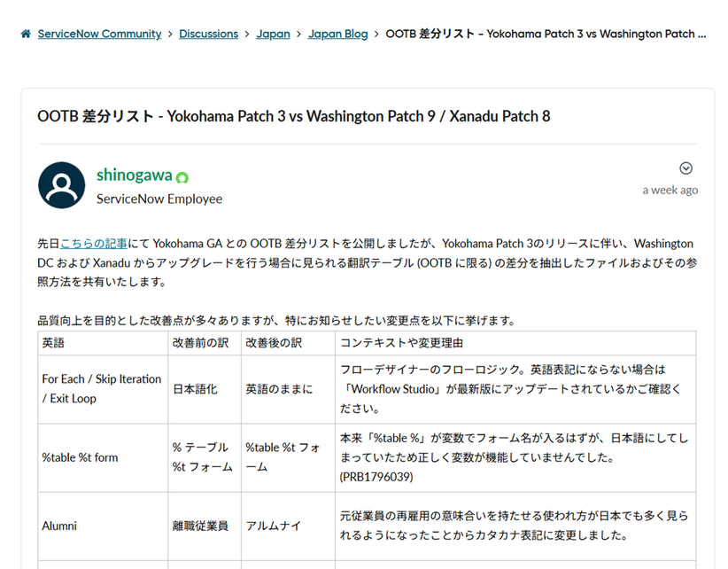The width and height of the screenshot is (728, 569).
Task: Click the '%table %t フォーム' cell
Action: 288,457
